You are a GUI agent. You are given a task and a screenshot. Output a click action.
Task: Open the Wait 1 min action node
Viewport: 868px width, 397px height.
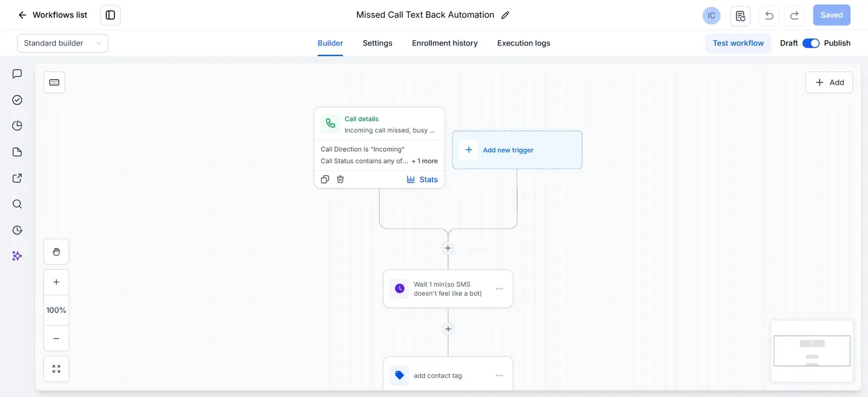[448, 289]
